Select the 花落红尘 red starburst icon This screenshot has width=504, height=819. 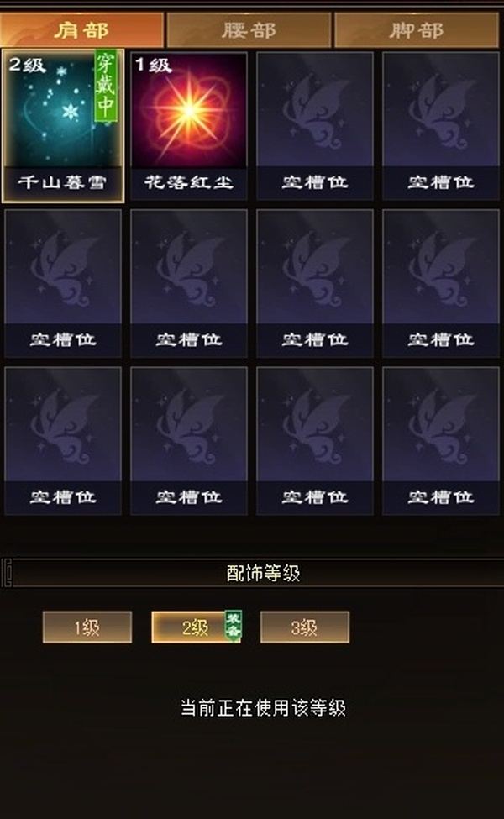pos(188,110)
